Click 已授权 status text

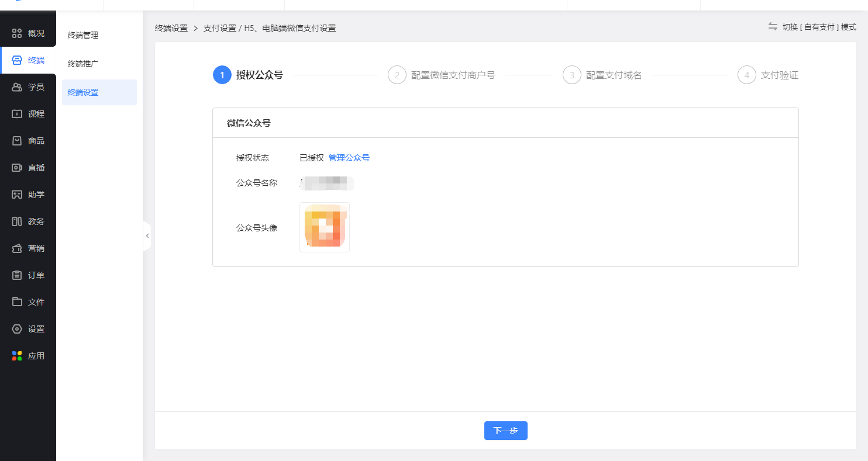pos(312,158)
